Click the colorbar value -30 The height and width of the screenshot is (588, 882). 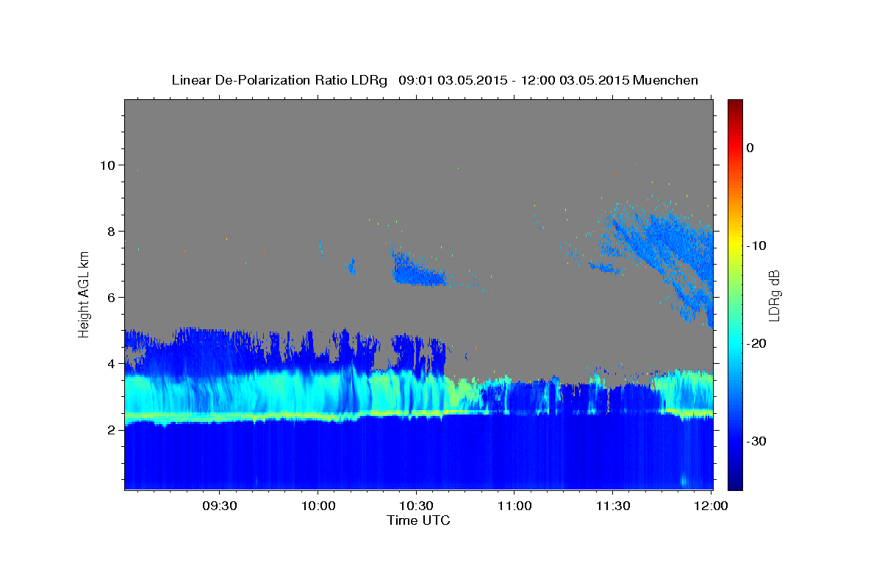756,441
